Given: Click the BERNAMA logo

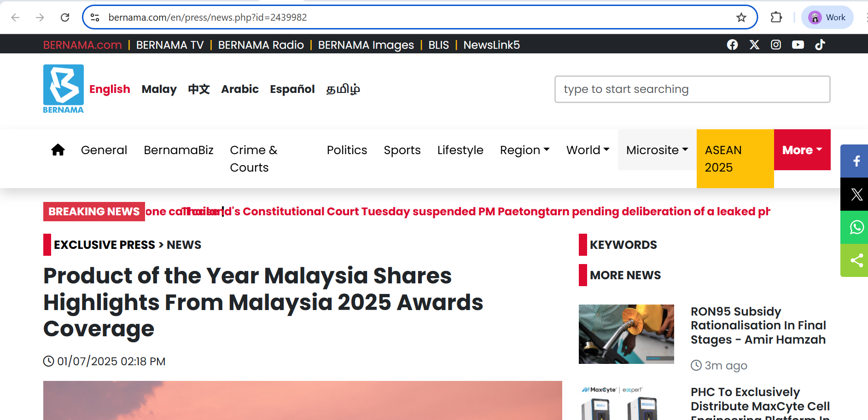Looking at the screenshot, I should click(64, 89).
